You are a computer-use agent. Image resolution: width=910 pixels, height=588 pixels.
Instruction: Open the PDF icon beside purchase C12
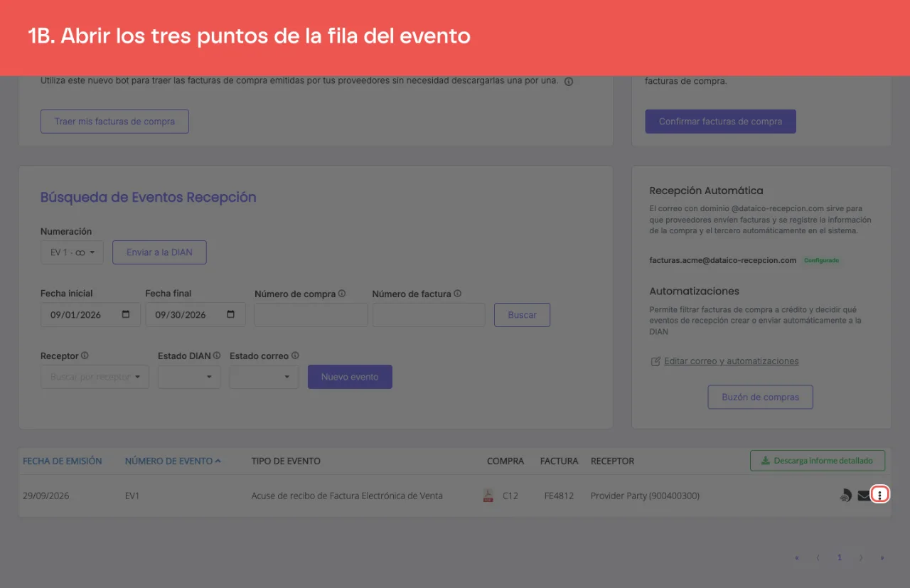[x=488, y=496]
